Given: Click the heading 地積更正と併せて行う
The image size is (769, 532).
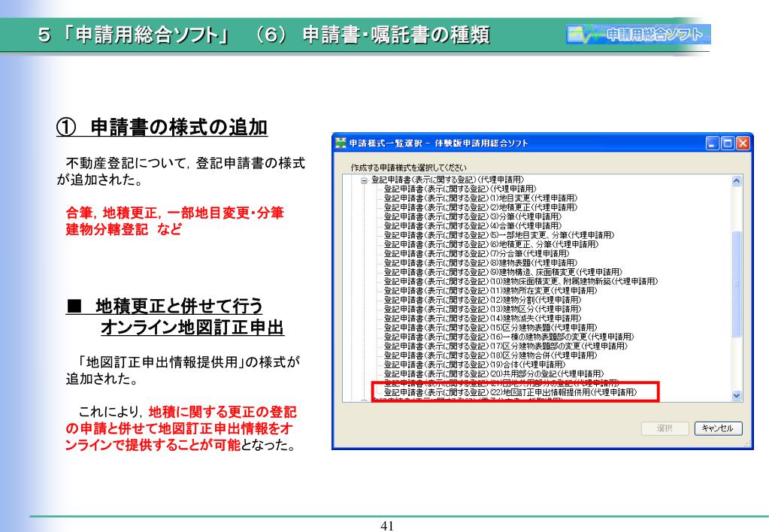Looking at the screenshot, I should pyautogui.click(x=165, y=306).
